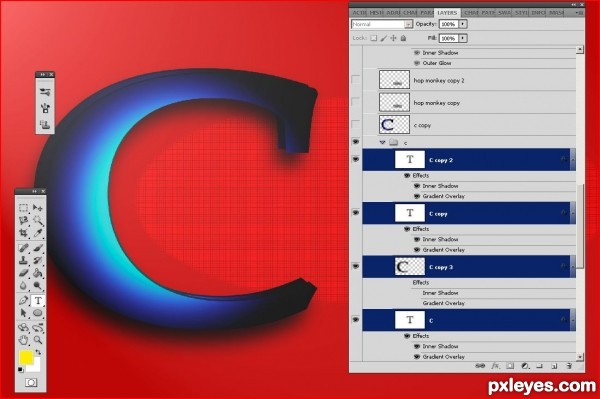Show the hop monkey copy layer
The image size is (600, 399).
point(356,102)
